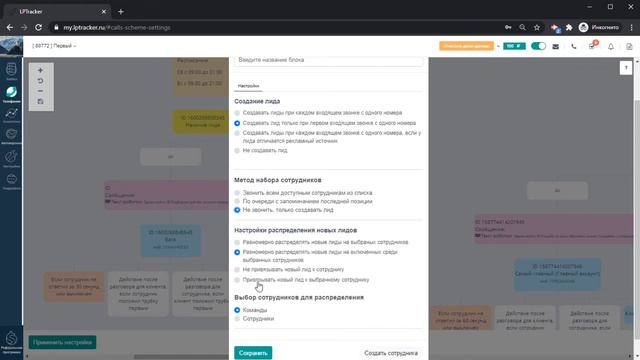Click the green Сохранить button

click(253, 353)
